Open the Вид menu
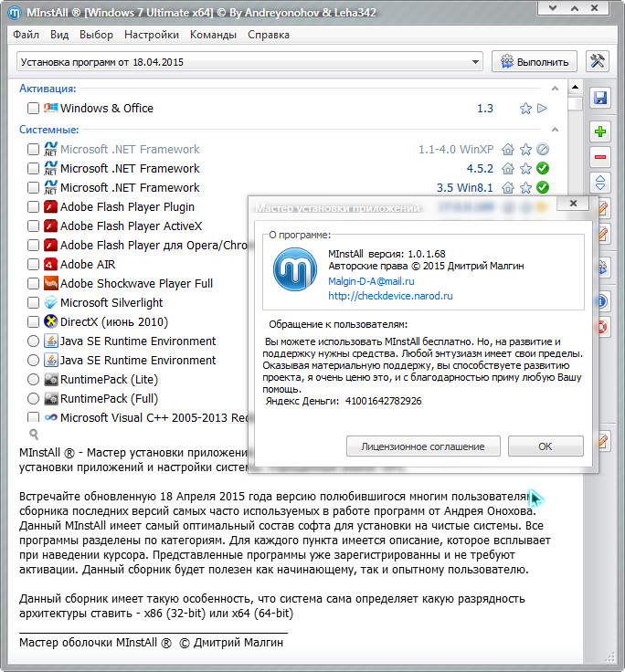This screenshot has height=672, width=625. pyautogui.click(x=59, y=35)
